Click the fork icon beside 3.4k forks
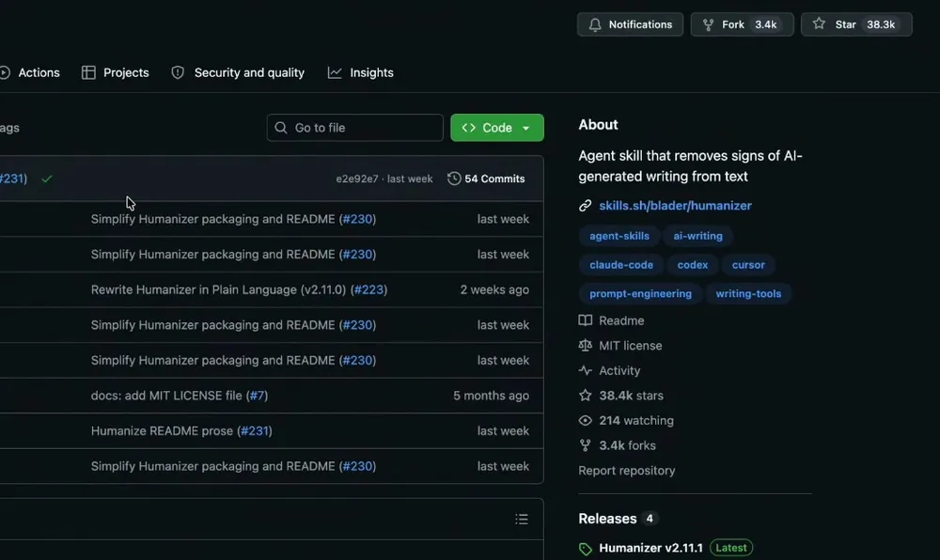The width and height of the screenshot is (940, 560). pos(585,445)
